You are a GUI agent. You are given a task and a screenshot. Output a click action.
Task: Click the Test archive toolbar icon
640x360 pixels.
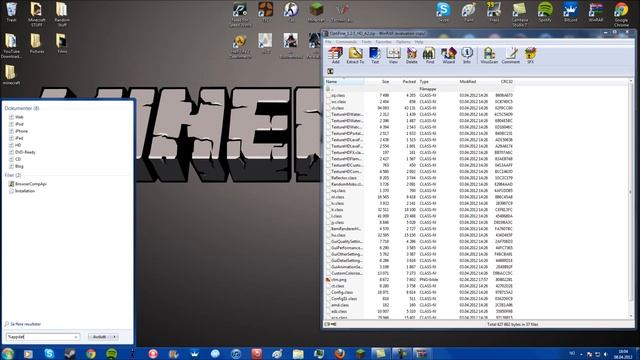point(375,55)
